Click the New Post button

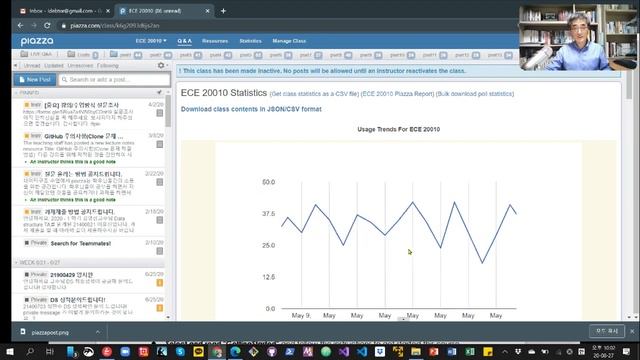35,80
